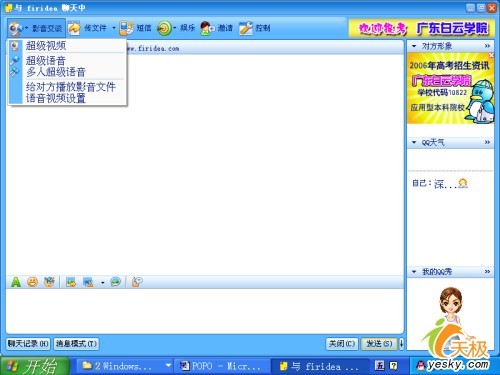Collapse the QQ天气 weather panel
The height and width of the screenshot is (375, 500).
(x=414, y=142)
